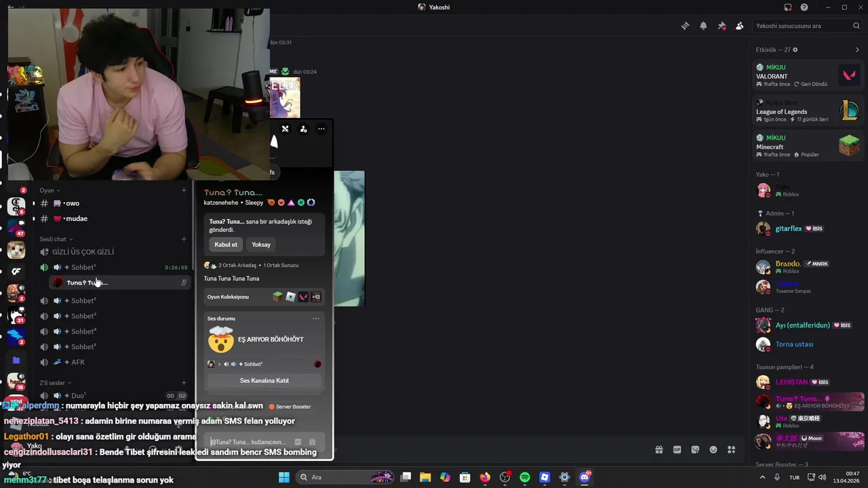Open more options in profile popup header
Screen dimensions: 868x488
321,129
